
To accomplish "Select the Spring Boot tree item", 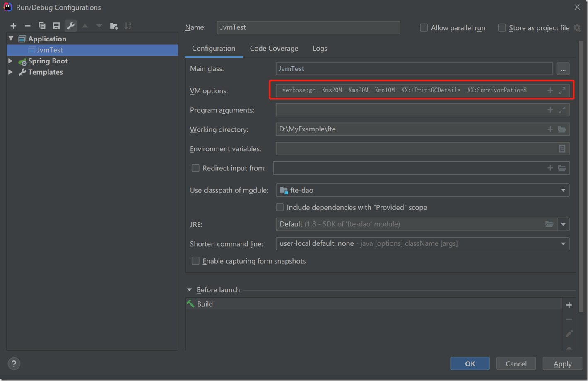I will click(48, 61).
